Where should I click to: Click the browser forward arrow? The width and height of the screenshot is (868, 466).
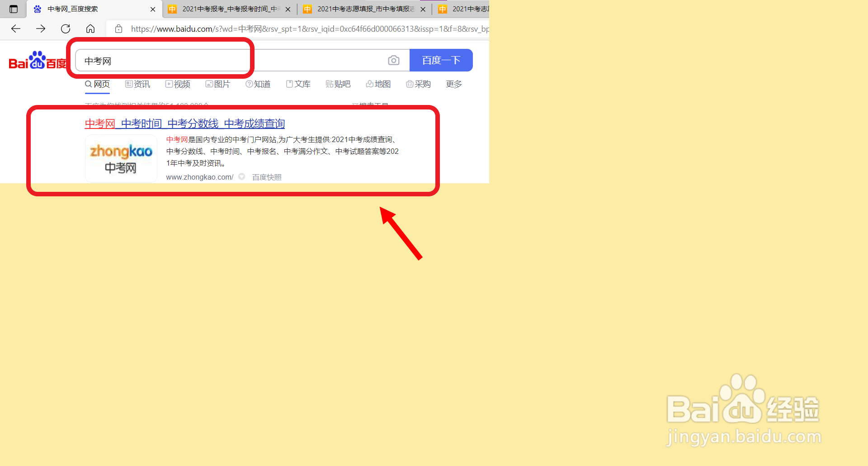click(41, 29)
